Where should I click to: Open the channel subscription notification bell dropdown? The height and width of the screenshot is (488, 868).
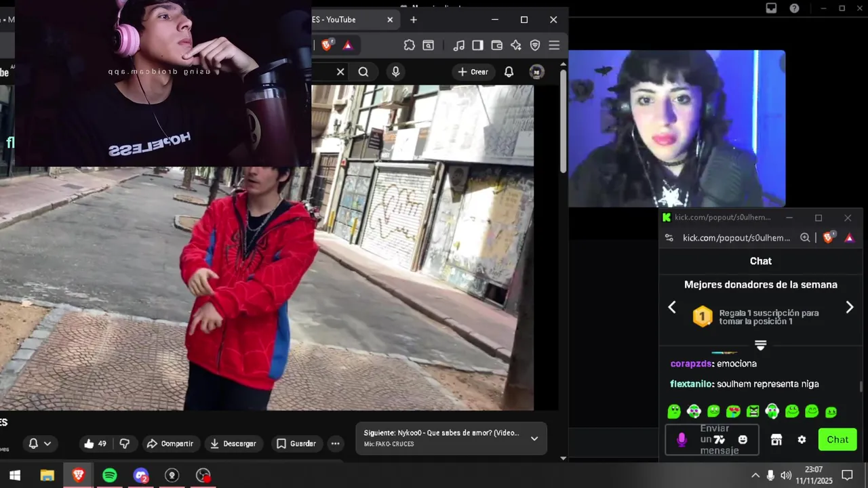39,444
